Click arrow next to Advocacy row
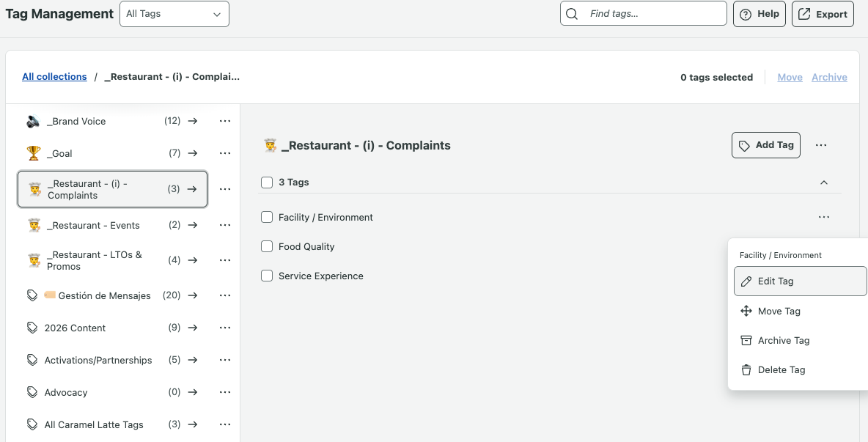The width and height of the screenshot is (868, 442). click(x=193, y=392)
